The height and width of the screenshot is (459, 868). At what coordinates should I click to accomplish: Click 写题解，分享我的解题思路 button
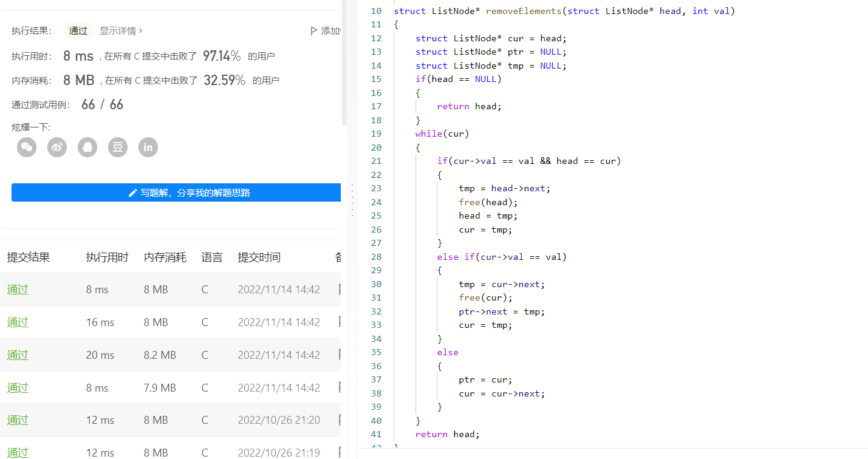pyautogui.click(x=176, y=192)
